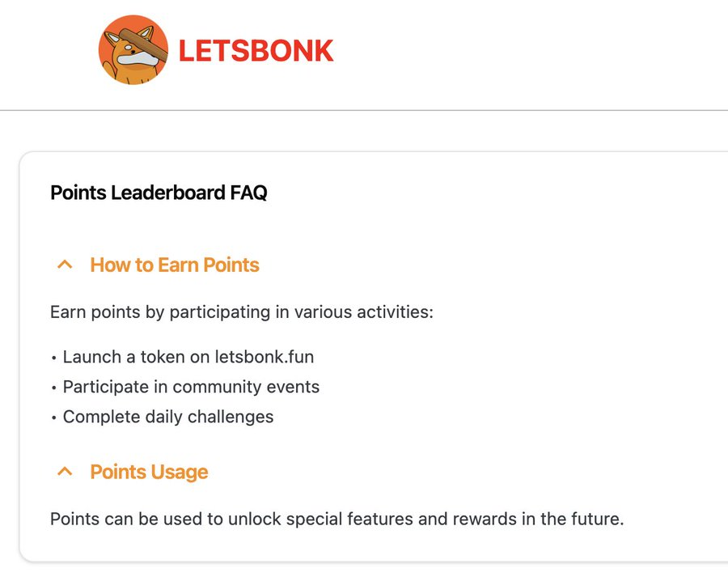
Task: Click the bullet dot before 'Participate in community'
Action: pos(53,388)
